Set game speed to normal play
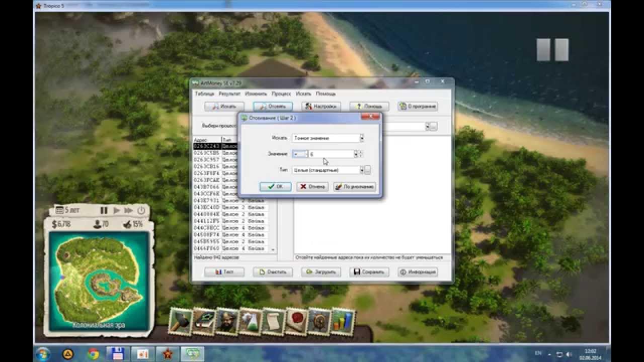644x362 pixels. point(116,211)
